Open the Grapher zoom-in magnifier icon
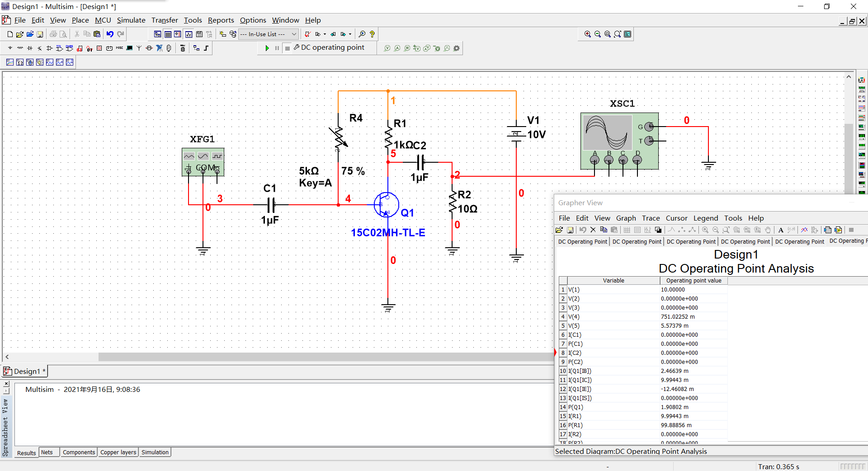The width and height of the screenshot is (868, 471). [705, 230]
